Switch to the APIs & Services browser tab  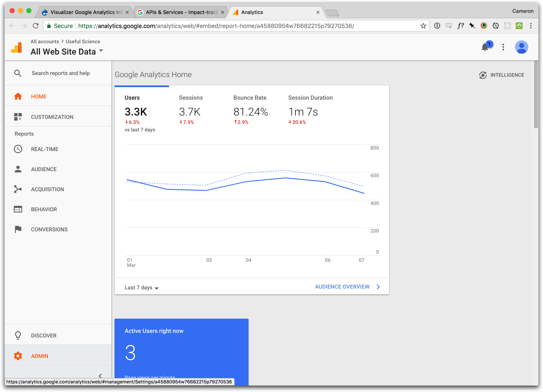coord(182,12)
